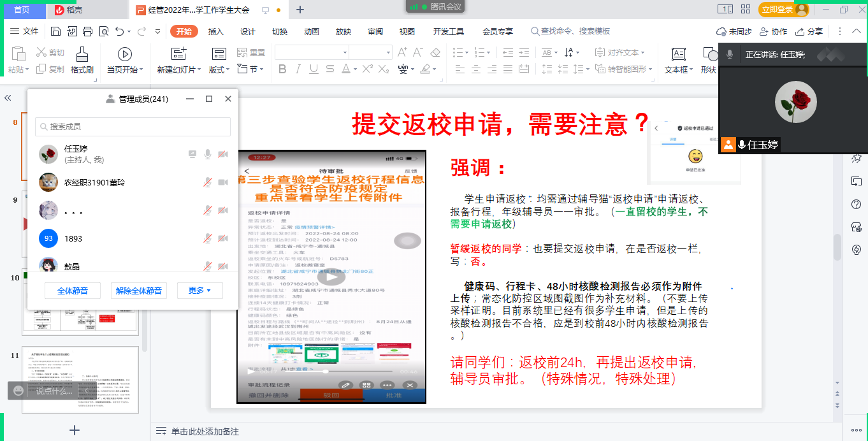Open the 审阅 ribbon tab
Image resolution: width=868 pixels, height=441 pixels.
(375, 32)
